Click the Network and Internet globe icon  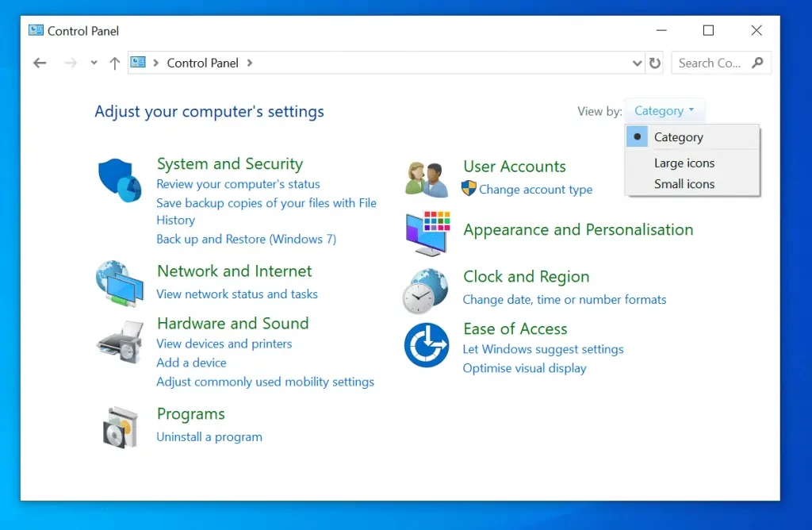tap(119, 283)
